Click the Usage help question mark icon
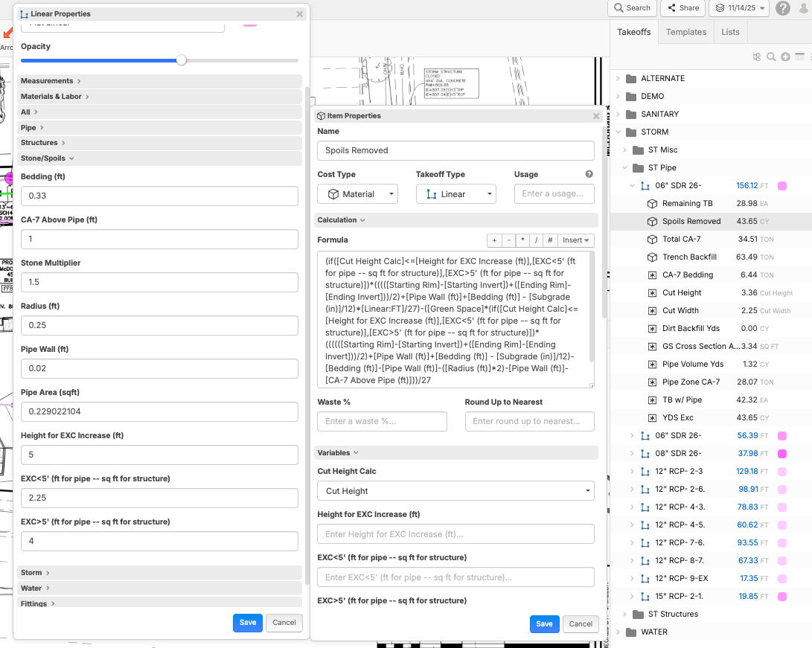Image resolution: width=812 pixels, height=648 pixels. [x=589, y=175]
